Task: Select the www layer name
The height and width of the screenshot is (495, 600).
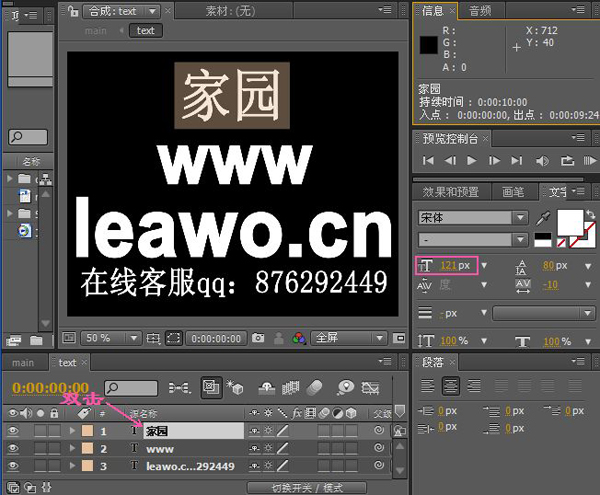Action: 160,449
